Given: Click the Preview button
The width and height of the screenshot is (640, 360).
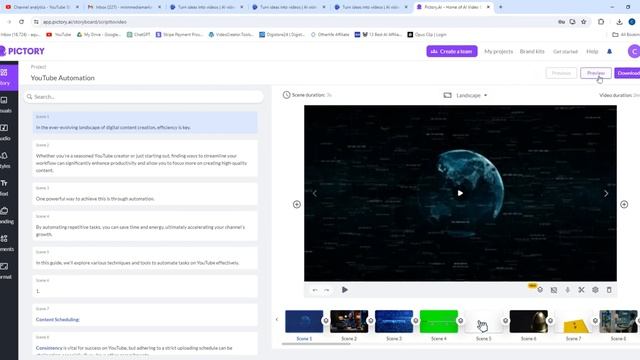Looking at the screenshot, I should pos(596,73).
